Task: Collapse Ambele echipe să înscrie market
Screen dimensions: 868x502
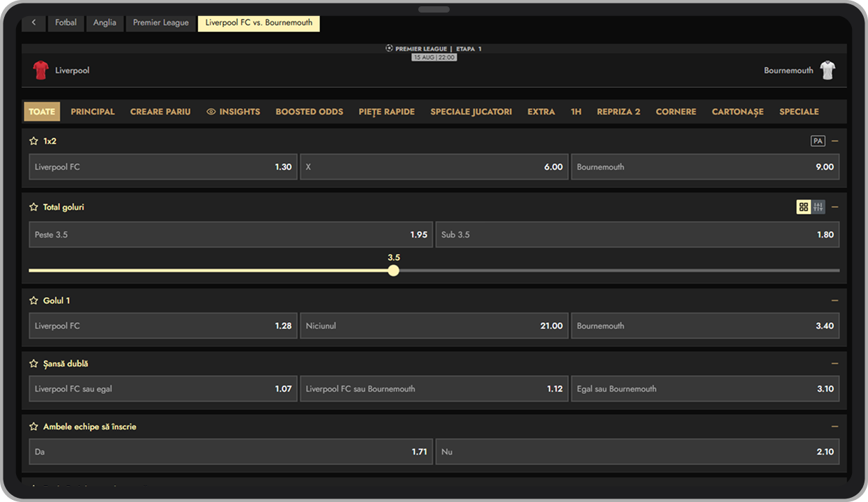Action: [x=835, y=426]
